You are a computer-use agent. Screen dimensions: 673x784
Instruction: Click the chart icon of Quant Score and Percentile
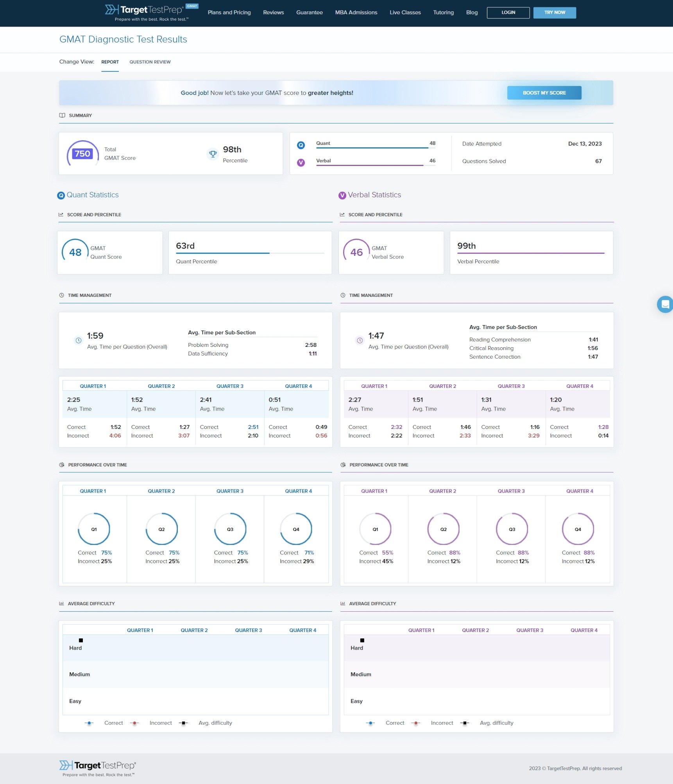(x=61, y=214)
